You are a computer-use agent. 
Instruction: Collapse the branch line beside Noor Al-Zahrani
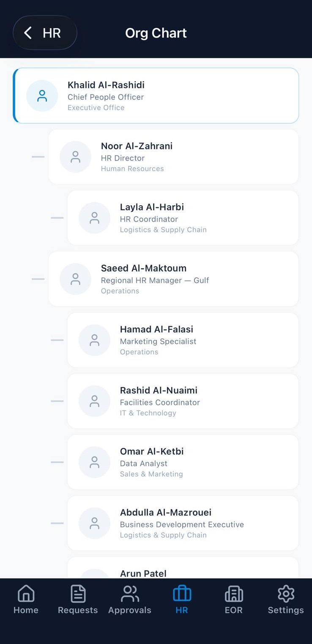pos(38,157)
